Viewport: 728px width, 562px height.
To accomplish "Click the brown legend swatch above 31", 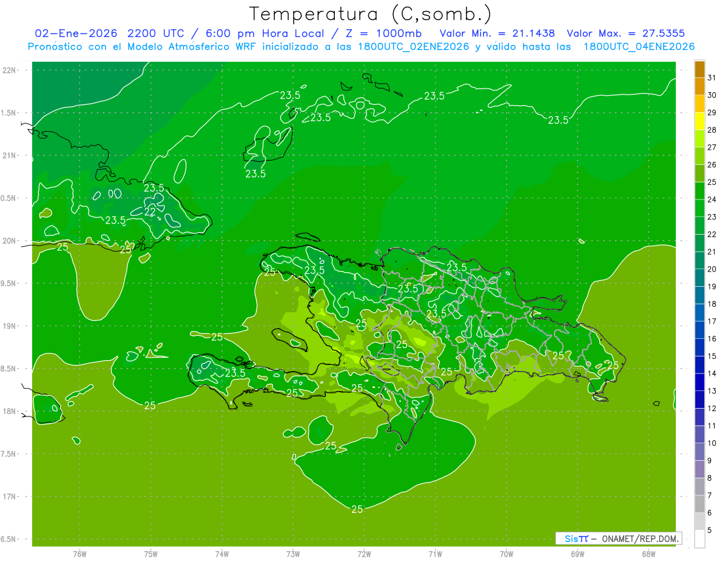I will tap(699, 69).
